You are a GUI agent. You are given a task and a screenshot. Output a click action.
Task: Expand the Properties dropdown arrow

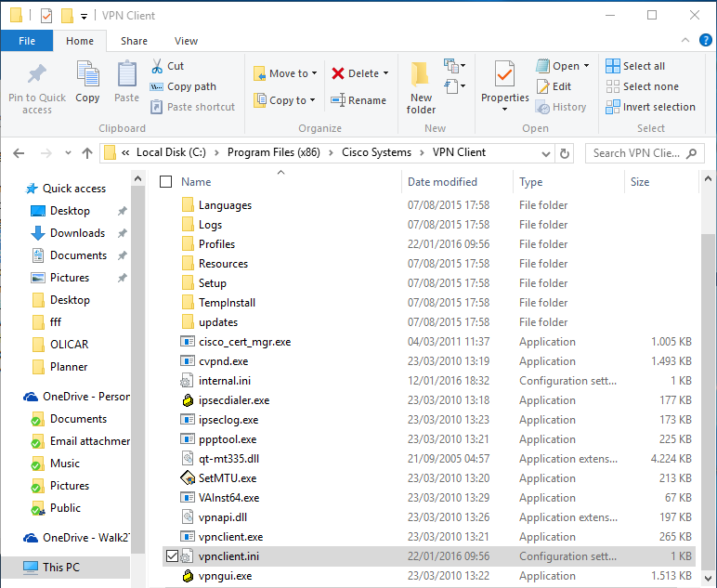point(505,110)
